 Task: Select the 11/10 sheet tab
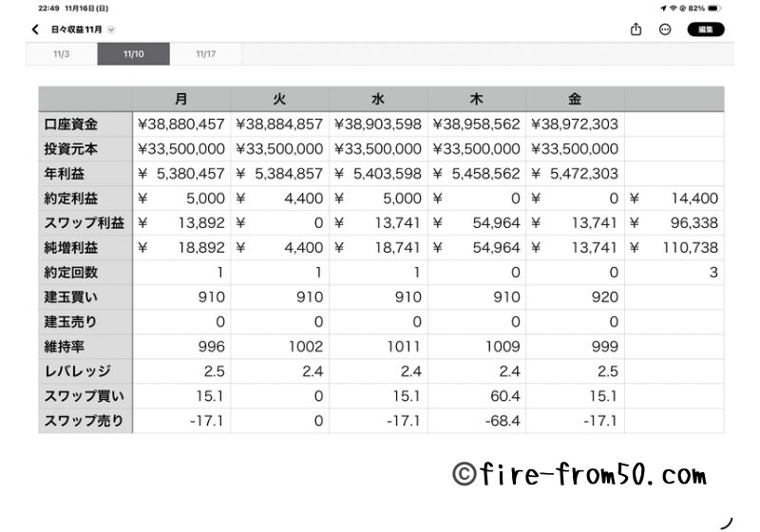133,54
